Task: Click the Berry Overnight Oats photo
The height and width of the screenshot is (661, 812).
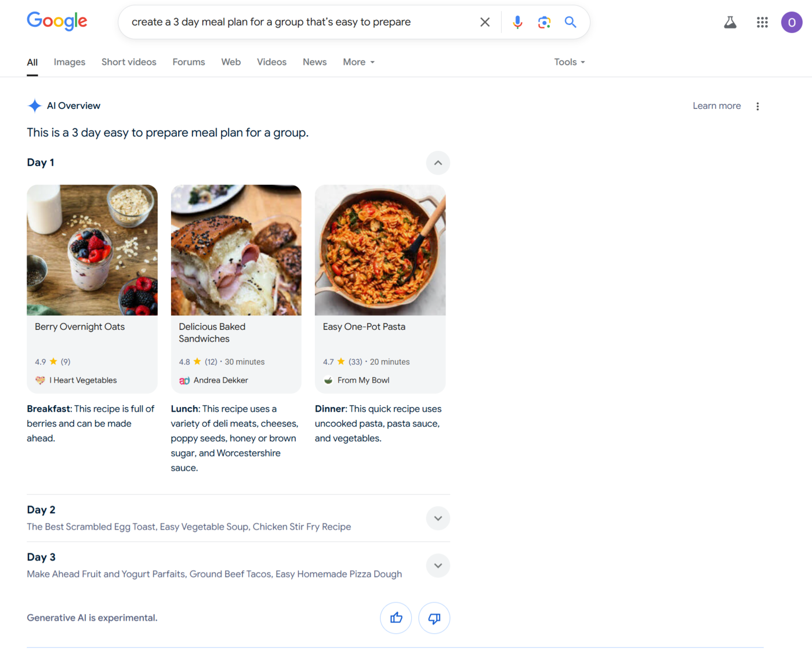Action: 92,250
